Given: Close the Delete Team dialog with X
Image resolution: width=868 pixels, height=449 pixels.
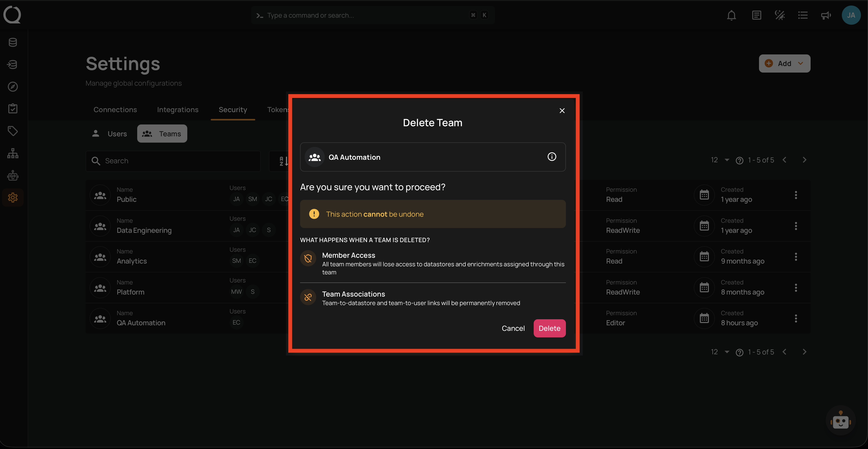Looking at the screenshot, I should 562,111.
